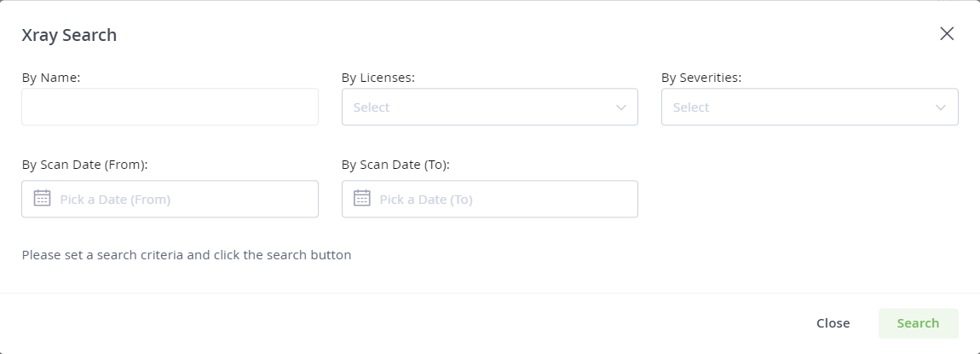
Task: Click the calendar icon in Scan Date (To)
Action: coord(362,198)
